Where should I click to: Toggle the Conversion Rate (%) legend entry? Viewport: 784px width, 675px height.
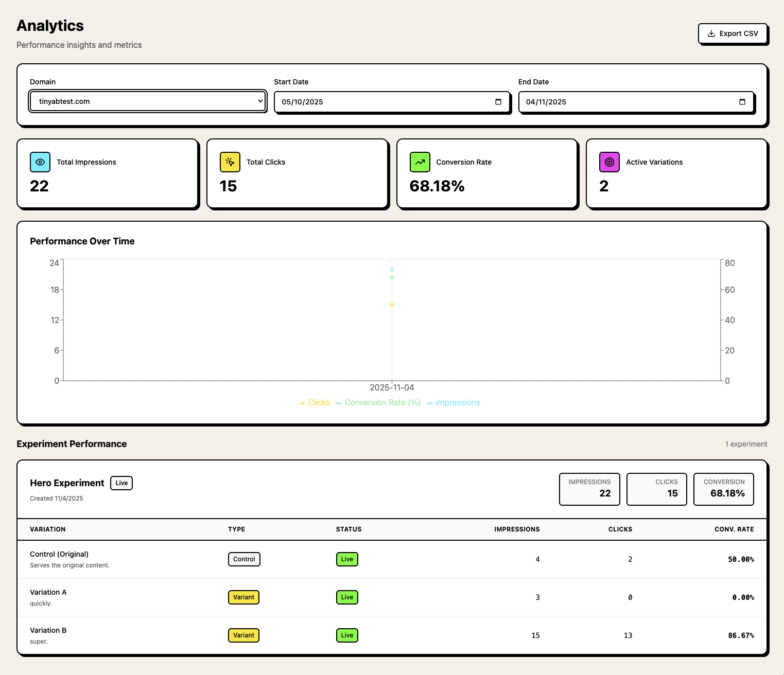[378, 403]
